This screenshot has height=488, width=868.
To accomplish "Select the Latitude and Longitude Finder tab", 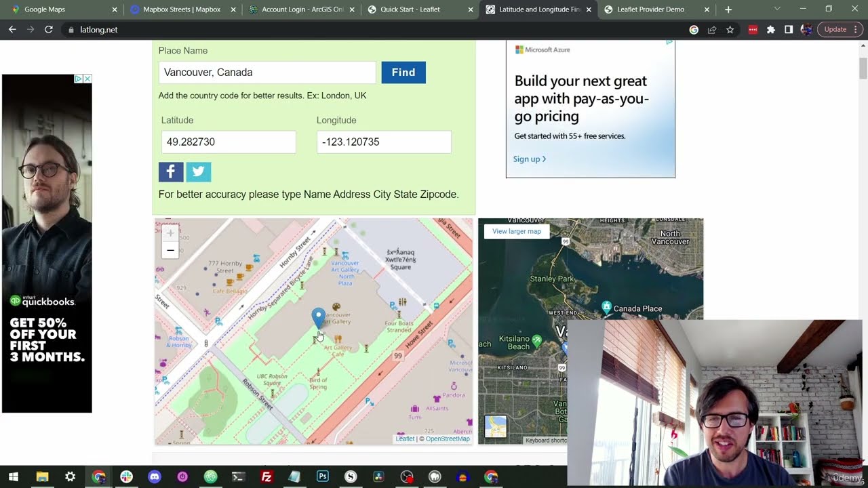I will tap(539, 9).
